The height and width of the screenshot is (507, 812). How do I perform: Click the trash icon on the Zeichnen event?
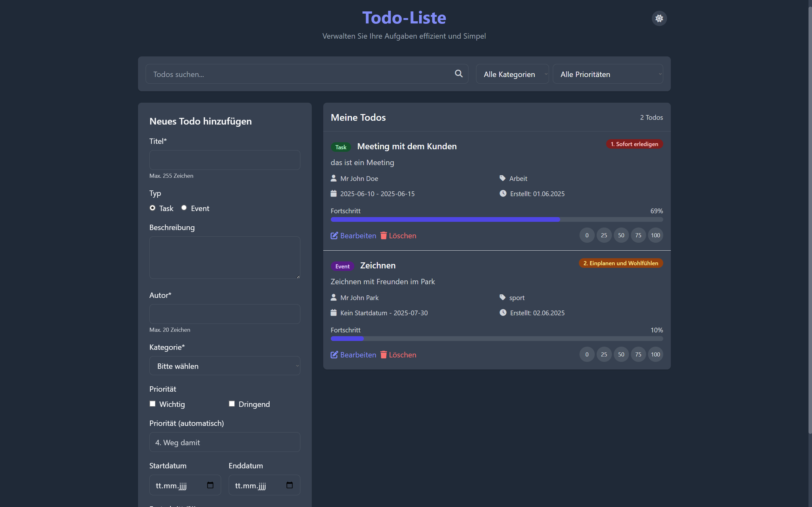[383, 355]
